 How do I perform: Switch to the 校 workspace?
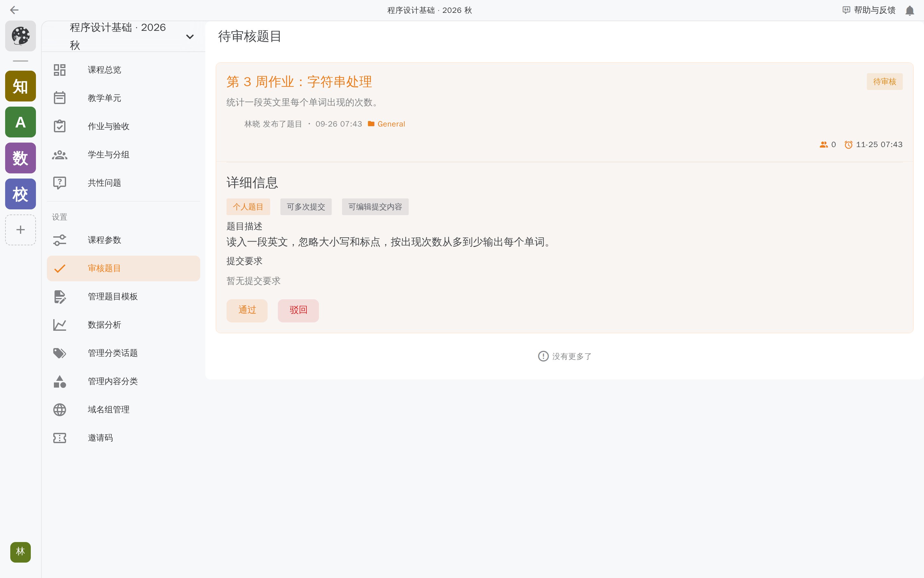pos(20,194)
